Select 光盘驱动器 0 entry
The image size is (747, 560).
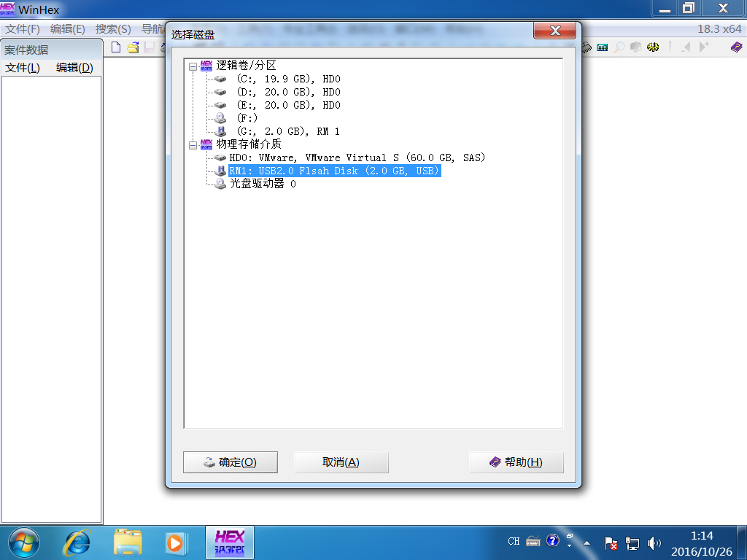[263, 183]
